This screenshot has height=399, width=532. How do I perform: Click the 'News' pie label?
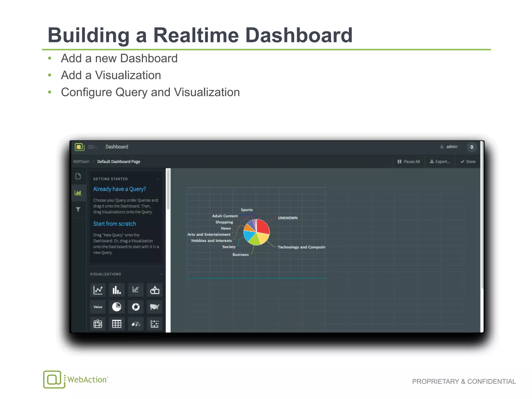226,228
